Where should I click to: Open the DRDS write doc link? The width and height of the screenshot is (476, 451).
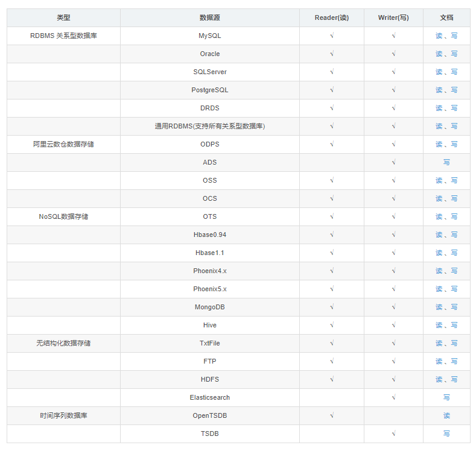454,109
